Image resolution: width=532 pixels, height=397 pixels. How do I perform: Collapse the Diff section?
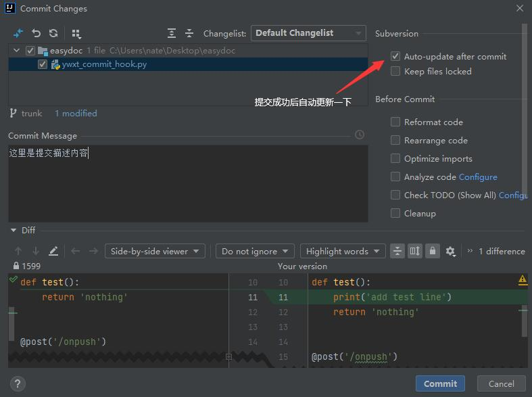[x=14, y=230]
